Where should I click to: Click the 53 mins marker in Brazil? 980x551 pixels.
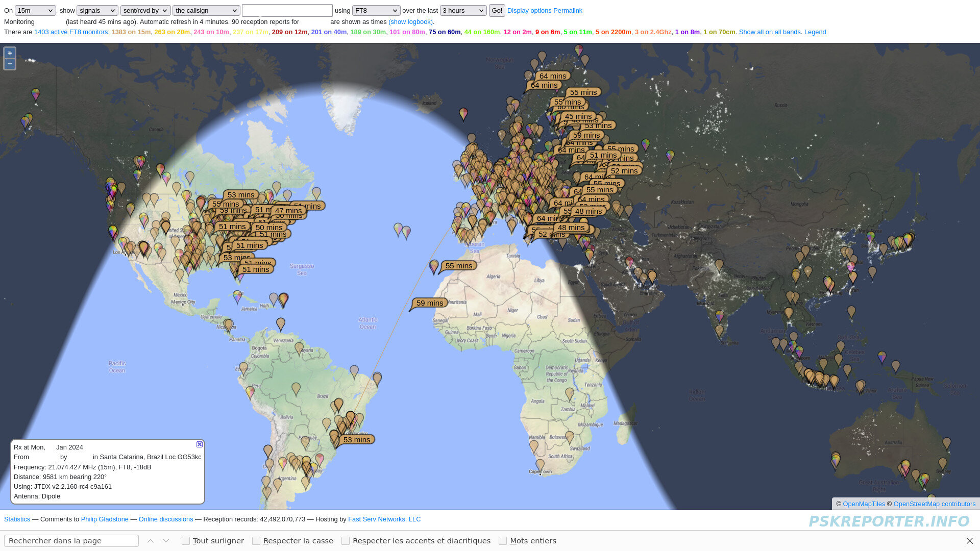pos(356,440)
